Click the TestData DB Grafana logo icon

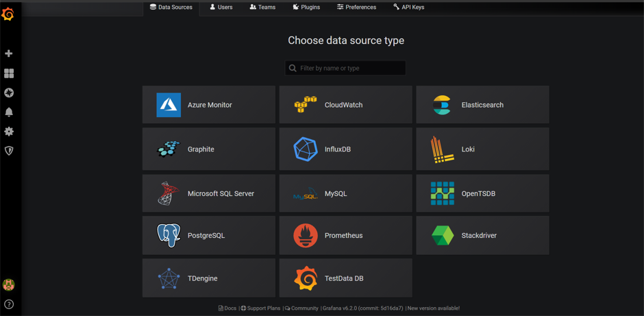point(306,278)
